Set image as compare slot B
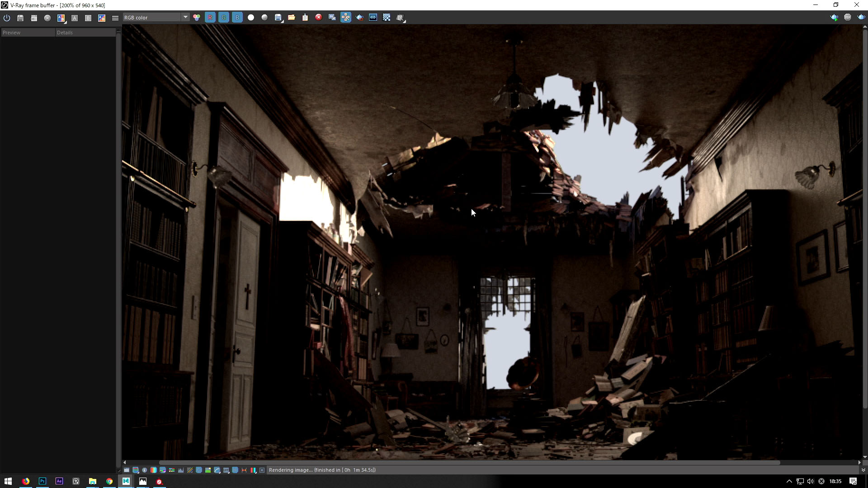Viewport: 868px width, 488px height. coord(88,18)
